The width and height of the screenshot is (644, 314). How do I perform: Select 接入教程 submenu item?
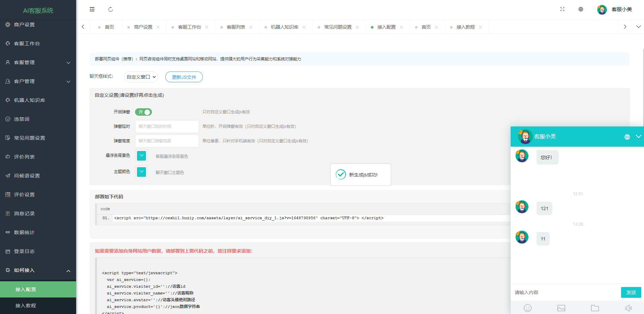(x=38, y=306)
